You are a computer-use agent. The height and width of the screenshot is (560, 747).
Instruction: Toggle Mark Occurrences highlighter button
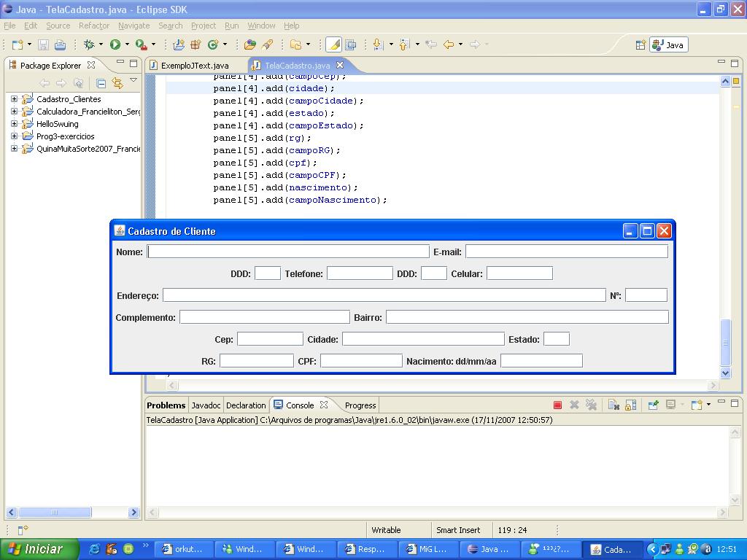click(x=333, y=44)
